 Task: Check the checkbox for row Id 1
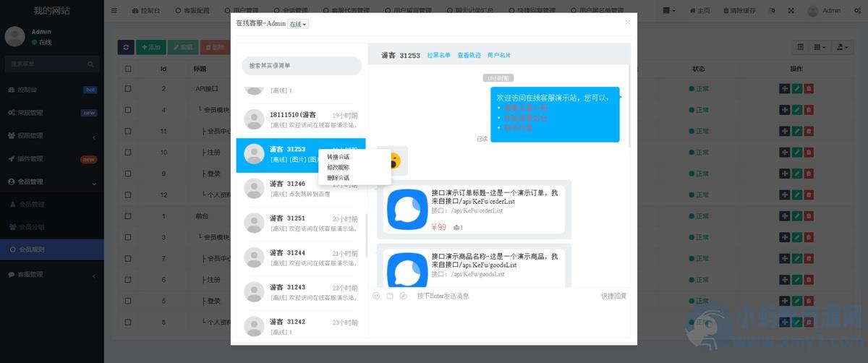(x=128, y=216)
